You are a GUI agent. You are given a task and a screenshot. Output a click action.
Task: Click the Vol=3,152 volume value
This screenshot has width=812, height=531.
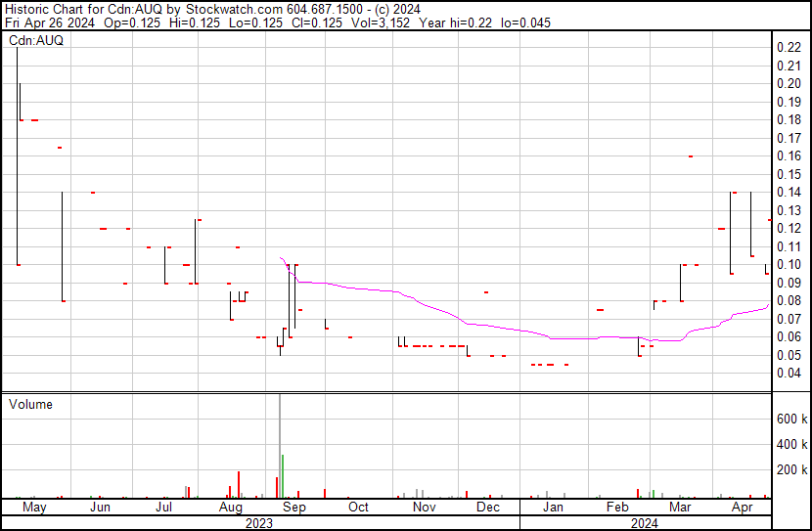[x=381, y=22]
